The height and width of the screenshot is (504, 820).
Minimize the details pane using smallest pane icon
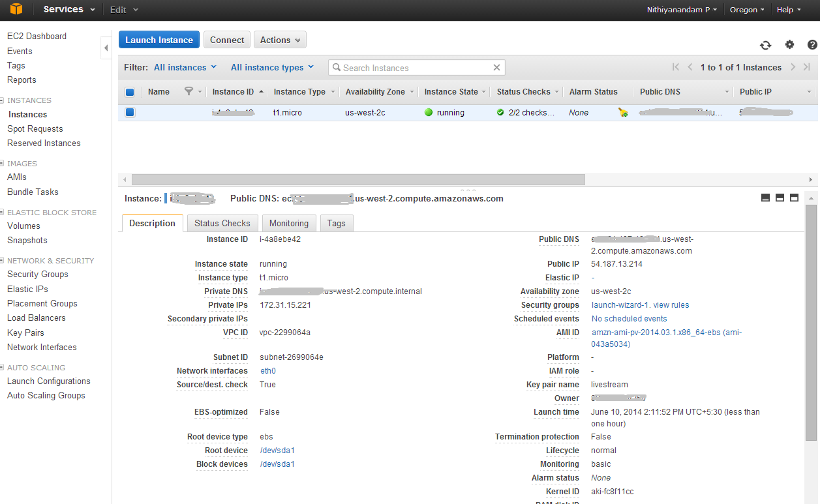click(765, 198)
